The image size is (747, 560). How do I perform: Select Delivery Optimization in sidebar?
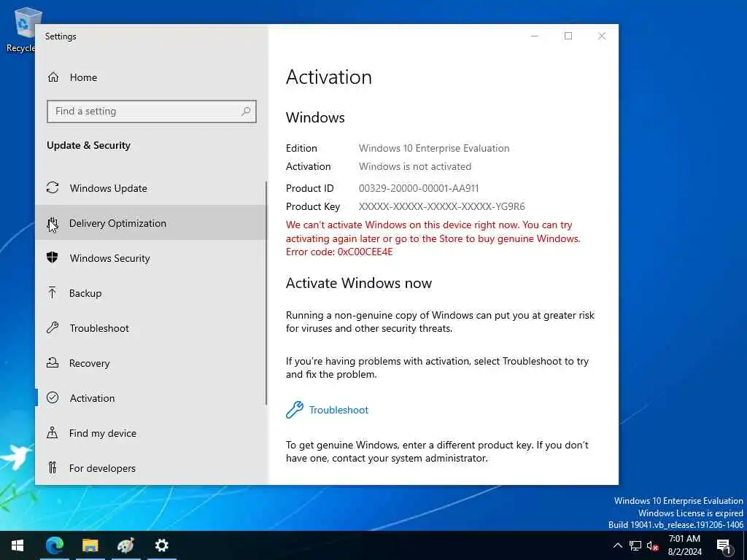pos(150,223)
